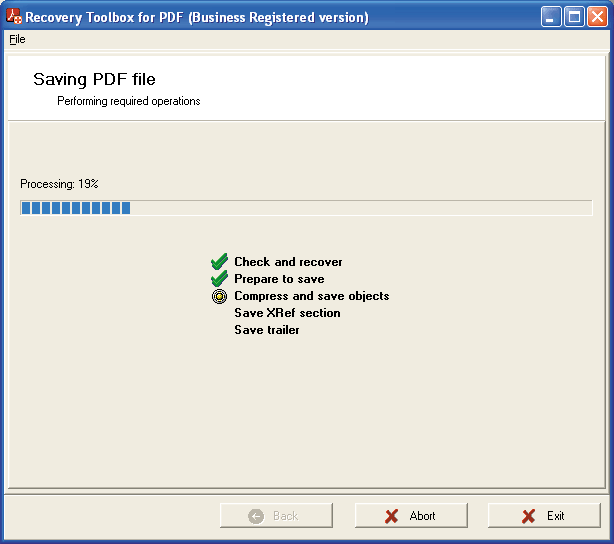614x544 pixels.
Task: Click green checkmark beside Check and recover
Action: [x=219, y=262]
